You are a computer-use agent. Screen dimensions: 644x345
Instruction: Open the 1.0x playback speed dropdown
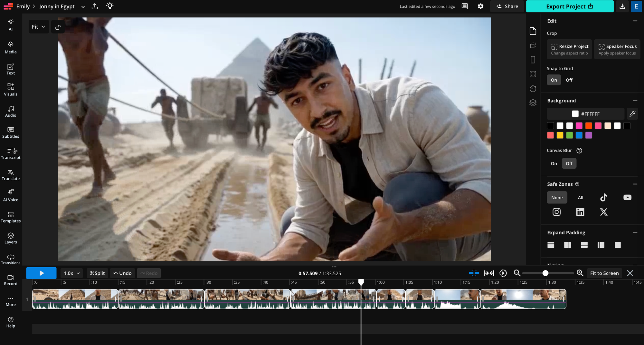point(71,273)
